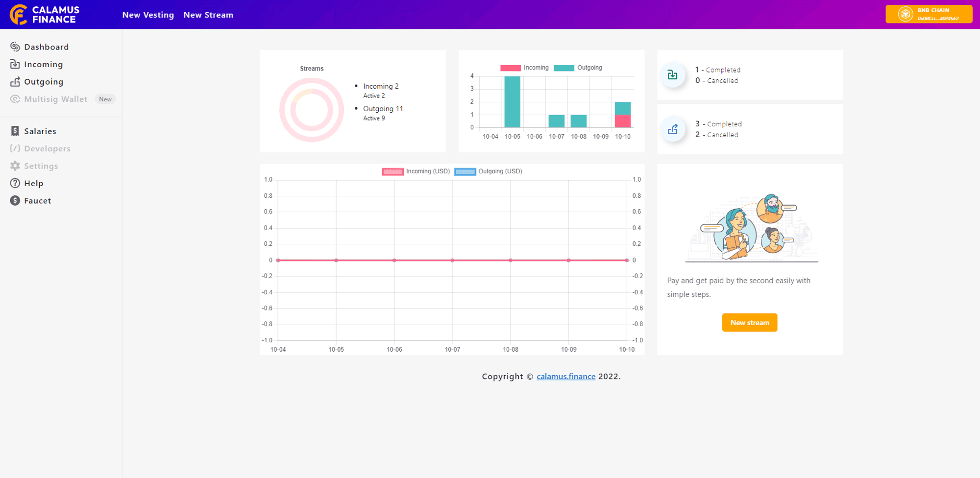Open Multisig Wallet in sidebar

(56, 99)
